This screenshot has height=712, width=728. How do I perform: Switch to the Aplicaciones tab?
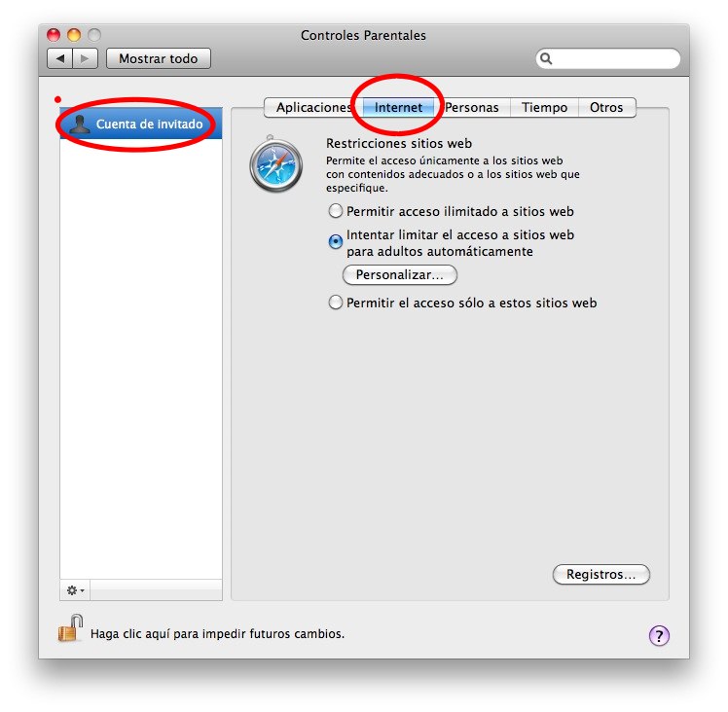click(313, 107)
